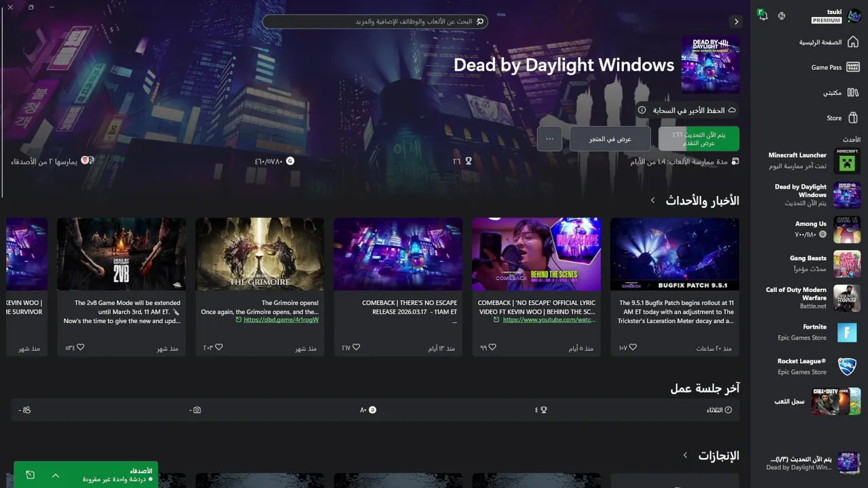The width and height of the screenshot is (868, 488).
Task: Like the There's No Escape post heart
Action: point(356,347)
